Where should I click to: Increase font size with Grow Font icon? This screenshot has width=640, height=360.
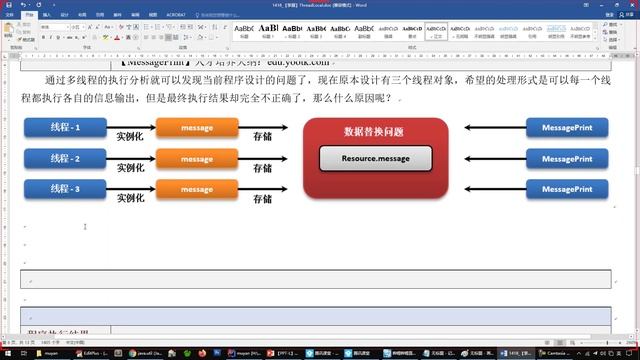[x=90, y=27]
